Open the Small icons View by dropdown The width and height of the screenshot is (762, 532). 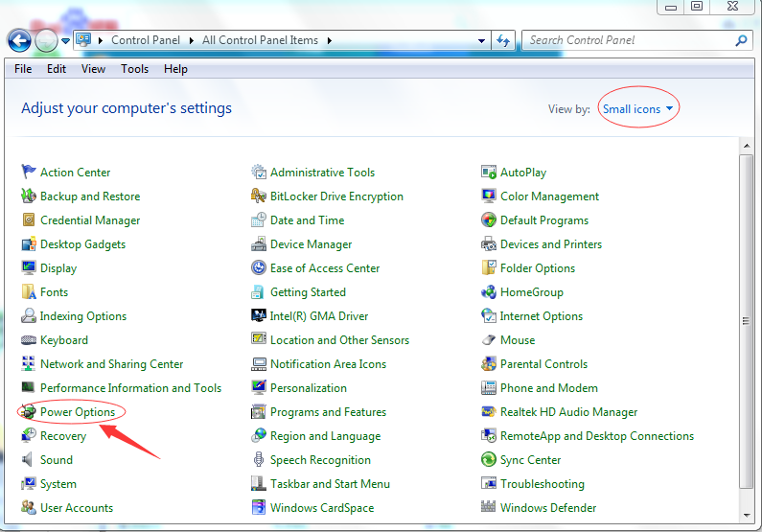[637, 109]
